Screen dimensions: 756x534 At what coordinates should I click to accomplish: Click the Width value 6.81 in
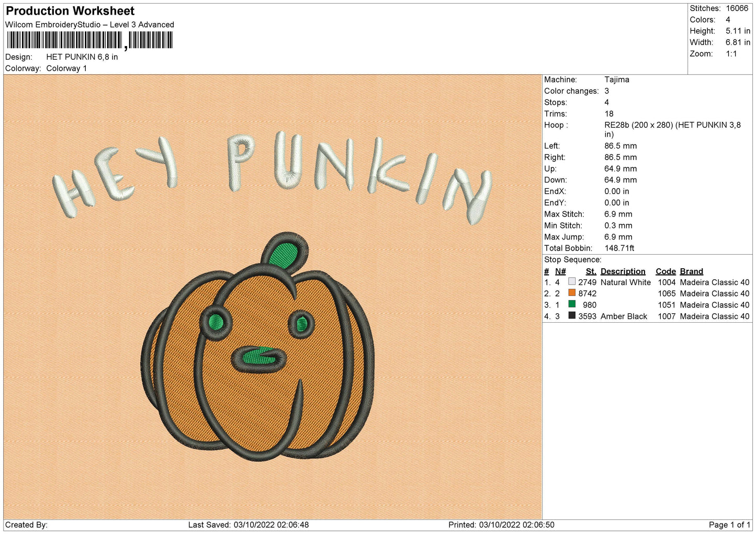[x=738, y=42]
